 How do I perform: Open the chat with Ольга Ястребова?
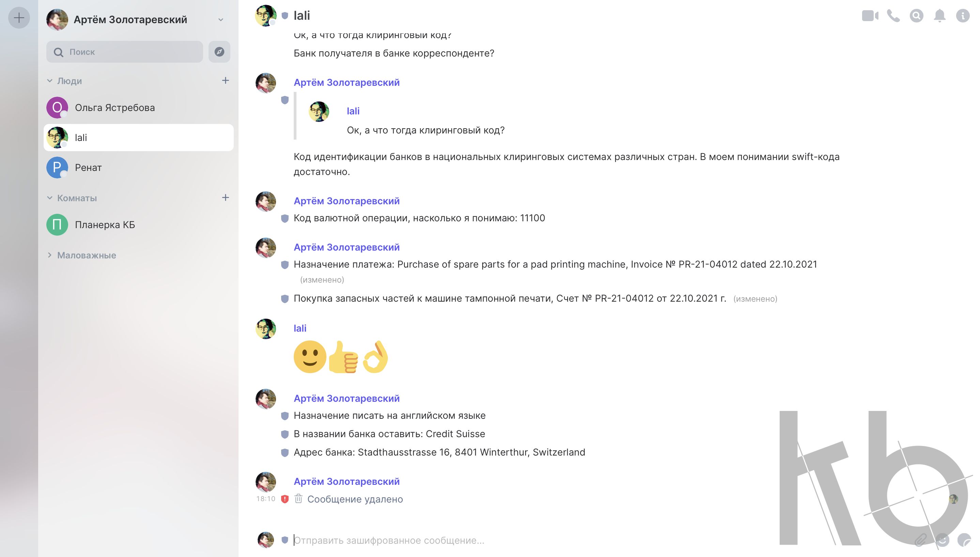pos(115,108)
